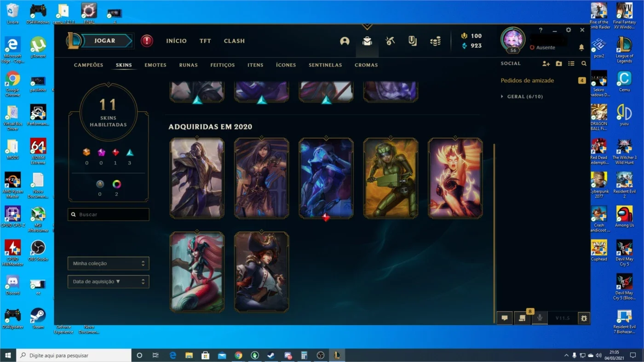
Task: Click the summoner profile avatar level 56
Action: click(512, 40)
